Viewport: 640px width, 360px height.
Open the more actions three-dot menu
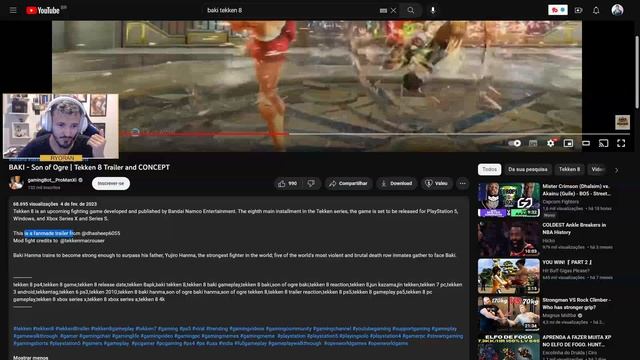click(462, 184)
